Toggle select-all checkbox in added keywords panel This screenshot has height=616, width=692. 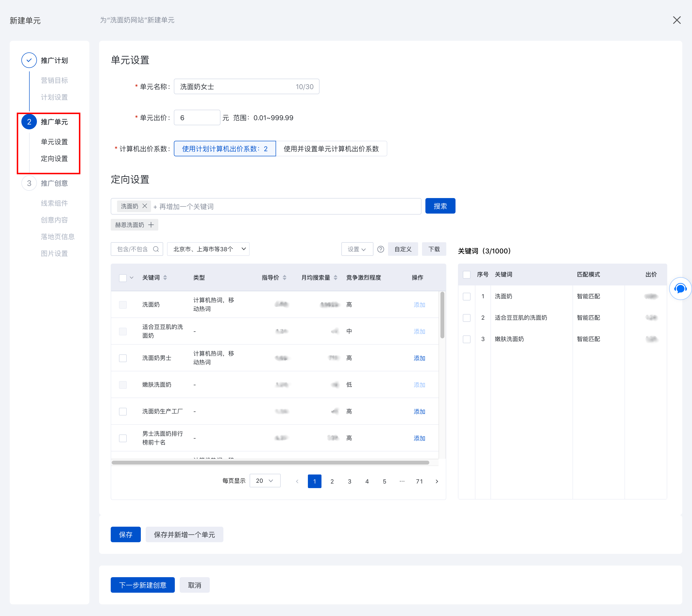(x=466, y=275)
